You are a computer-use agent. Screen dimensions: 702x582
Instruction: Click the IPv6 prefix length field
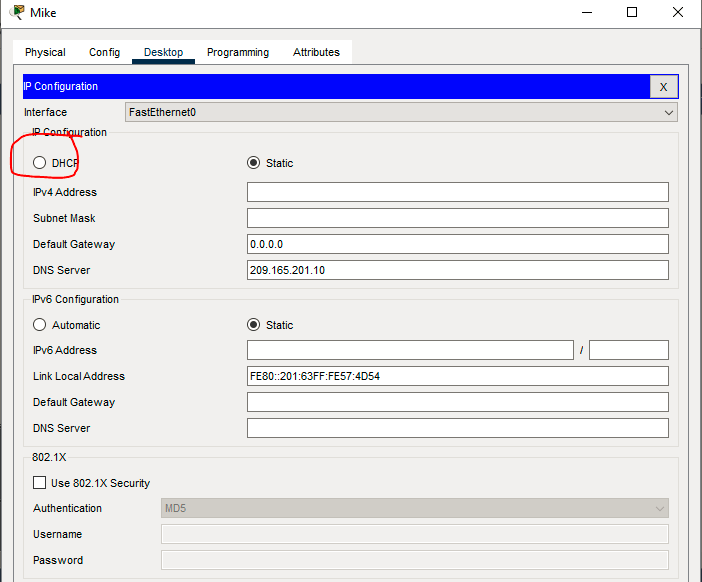(x=628, y=350)
